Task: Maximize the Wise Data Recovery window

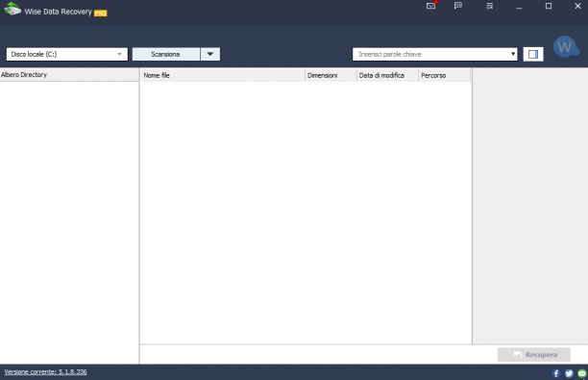Action: pos(549,6)
